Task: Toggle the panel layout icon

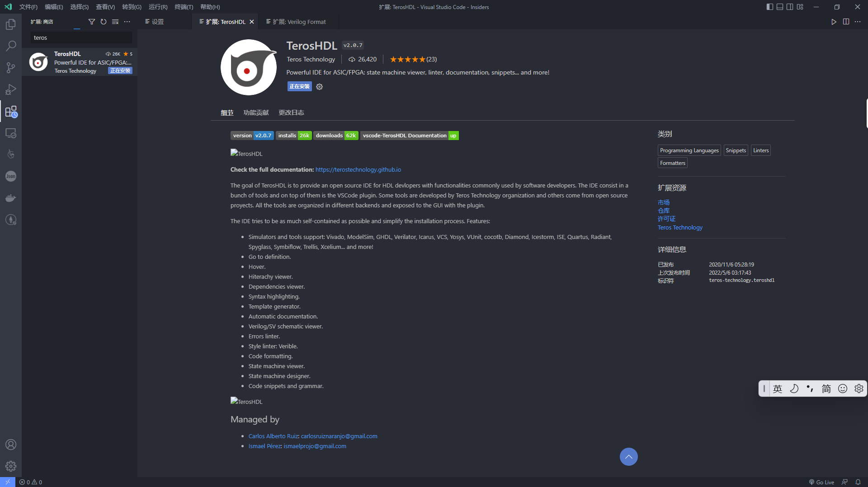Action: pyautogui.click(x=780, y=7)
